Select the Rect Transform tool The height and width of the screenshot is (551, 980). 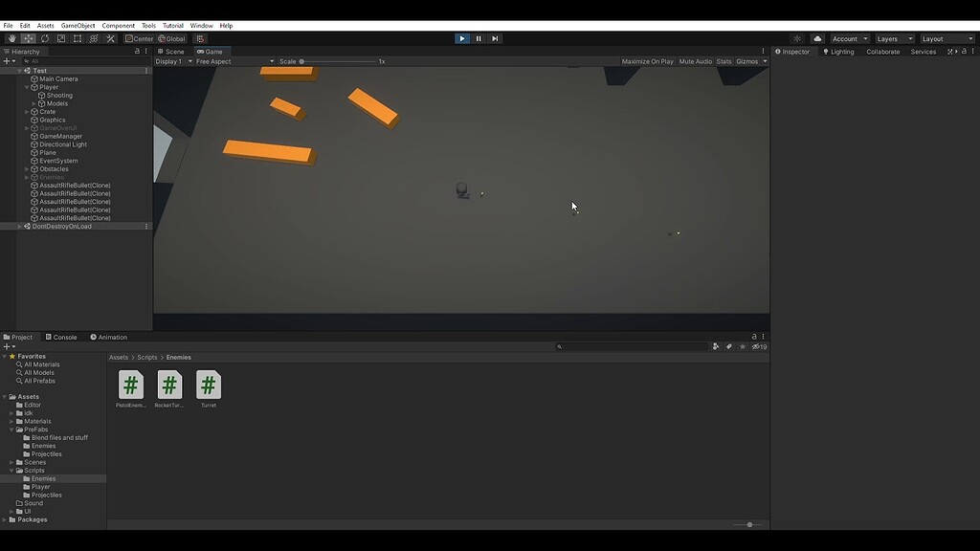pos(77,38)
